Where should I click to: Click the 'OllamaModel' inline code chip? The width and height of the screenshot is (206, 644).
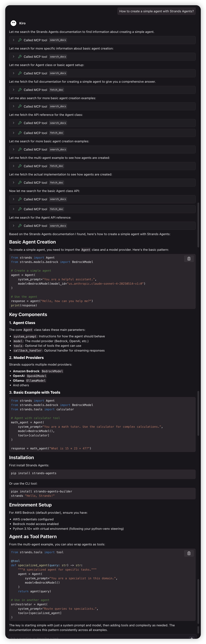36,381
